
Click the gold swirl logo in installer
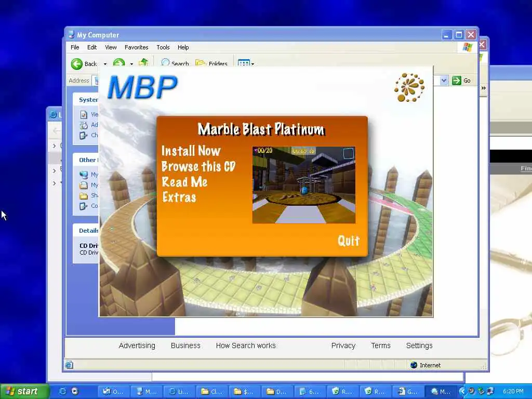(409, 87)
